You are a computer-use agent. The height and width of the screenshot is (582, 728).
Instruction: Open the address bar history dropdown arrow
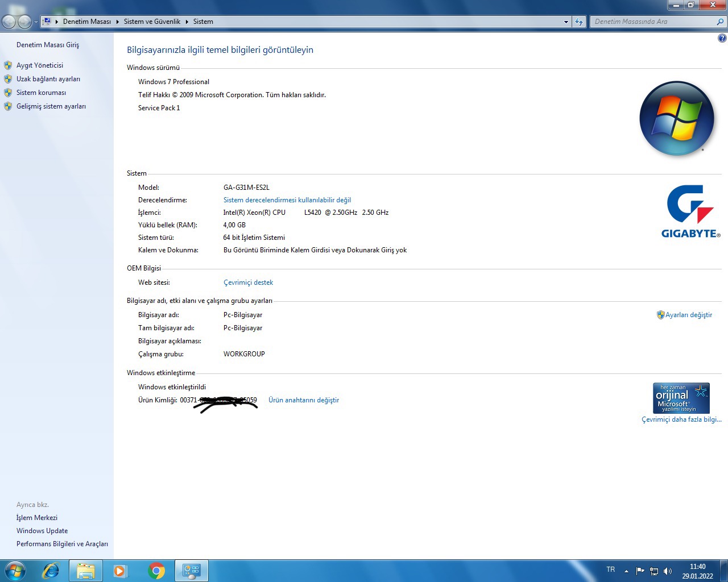[x=566, y=22]
